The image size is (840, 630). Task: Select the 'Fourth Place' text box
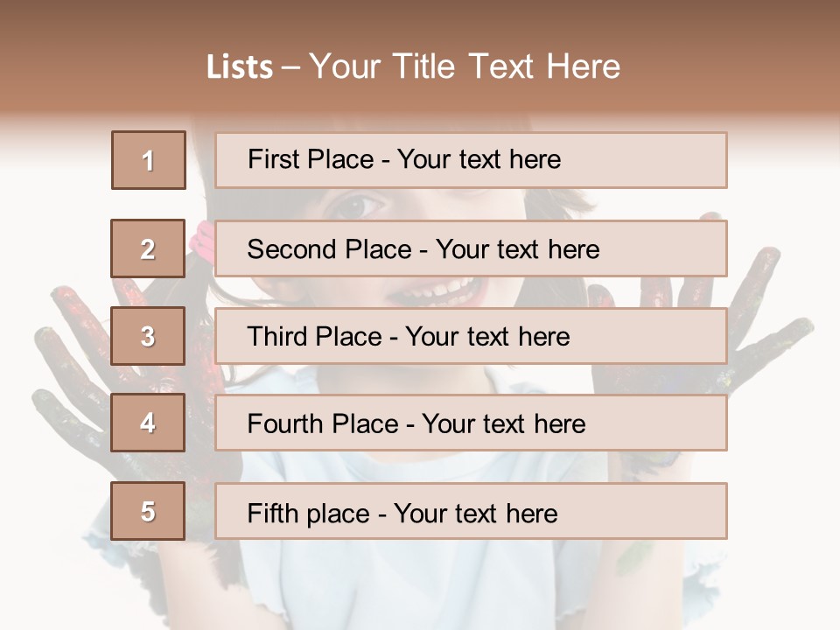[471, 423]
